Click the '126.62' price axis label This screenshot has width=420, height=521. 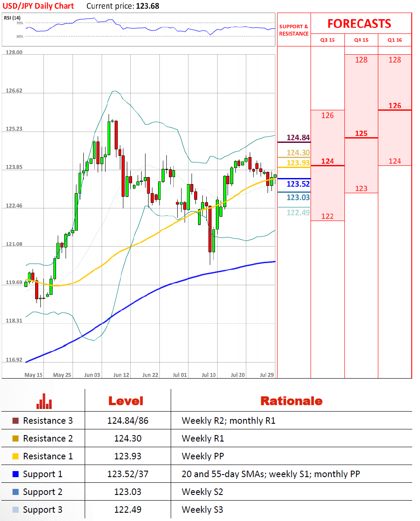pyautogui.click(x=14, y=91)
